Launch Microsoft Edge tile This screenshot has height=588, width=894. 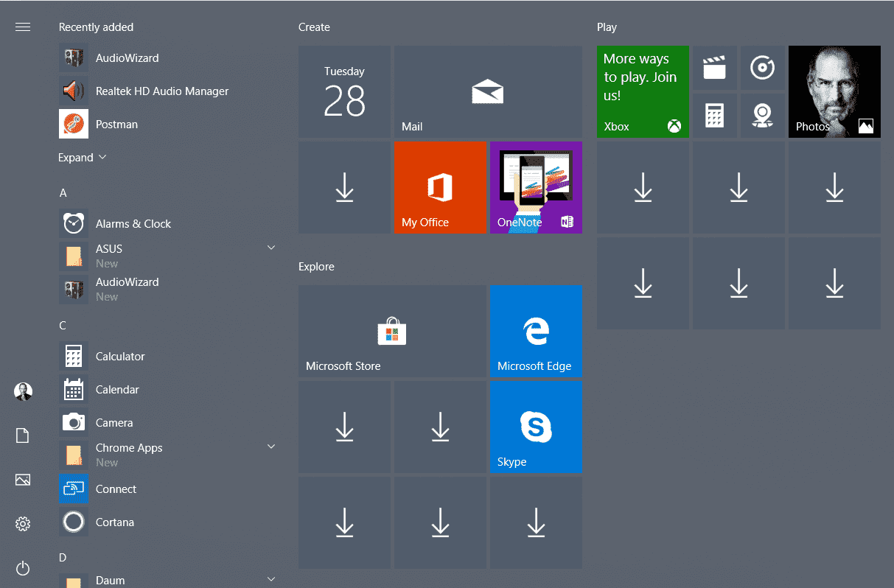[536, 331]
